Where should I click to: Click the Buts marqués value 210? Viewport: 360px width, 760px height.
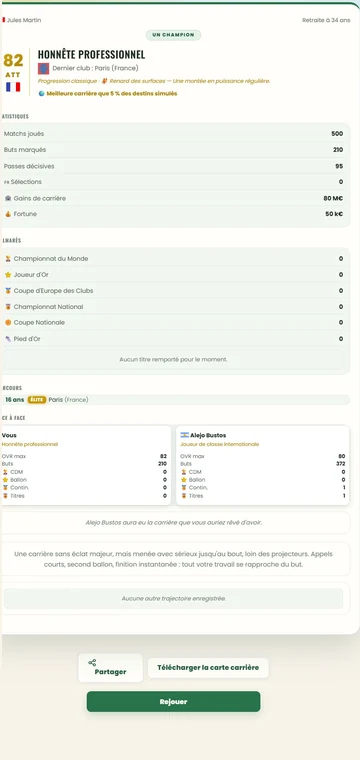tap(338, 150)
